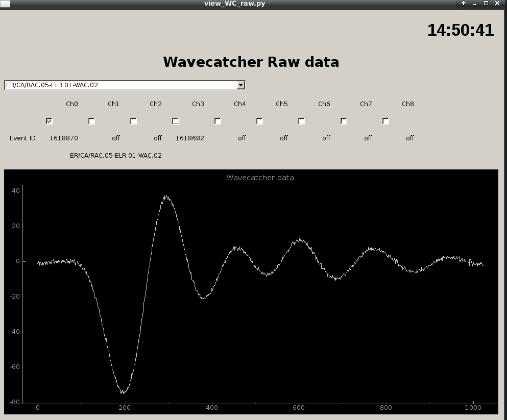Select the Ch6 channel checkbox
The width and height of the screenshot is (507, 420).
[x=301, y=121]
